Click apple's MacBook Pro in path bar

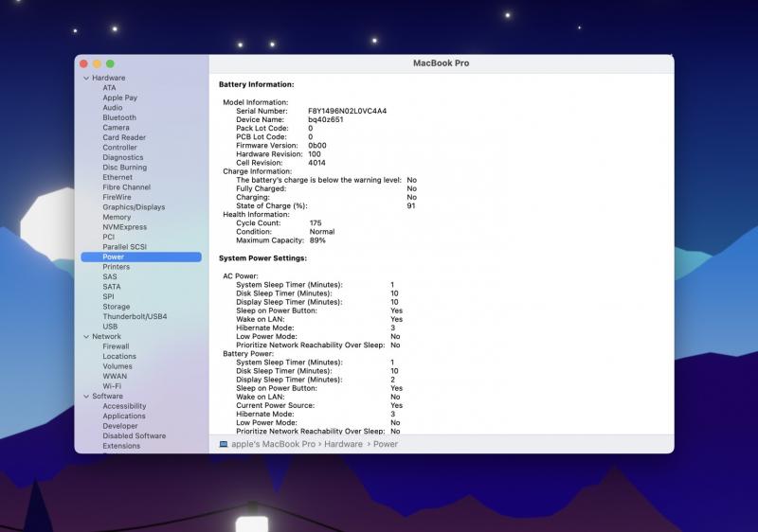point(273,444)
